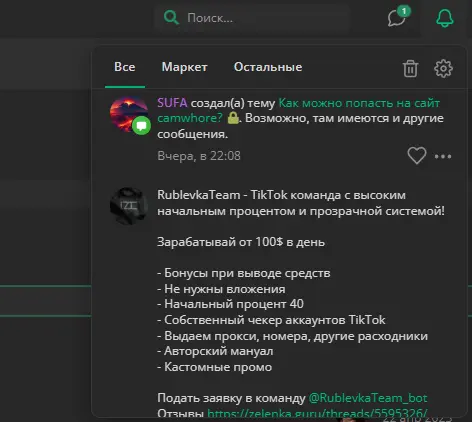This screenshot has height=422, width=472.
Task: Open SUFA's avatar thumbnail
Action: [x=129, y=114]
